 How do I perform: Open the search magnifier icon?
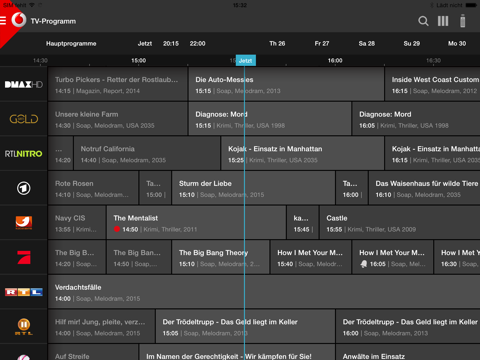coord(423,21)
